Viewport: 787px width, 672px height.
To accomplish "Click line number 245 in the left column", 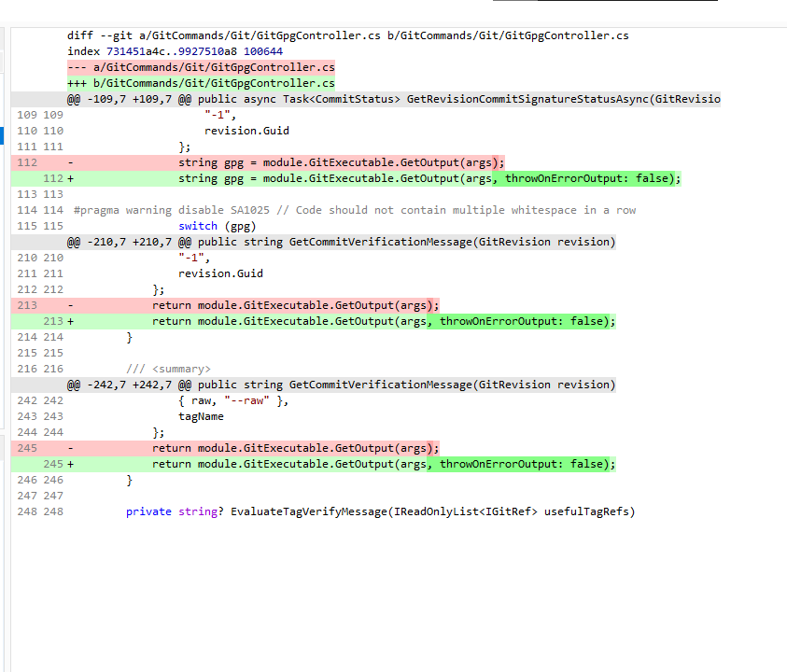I will pyautogui.click(x=27, y=448).
